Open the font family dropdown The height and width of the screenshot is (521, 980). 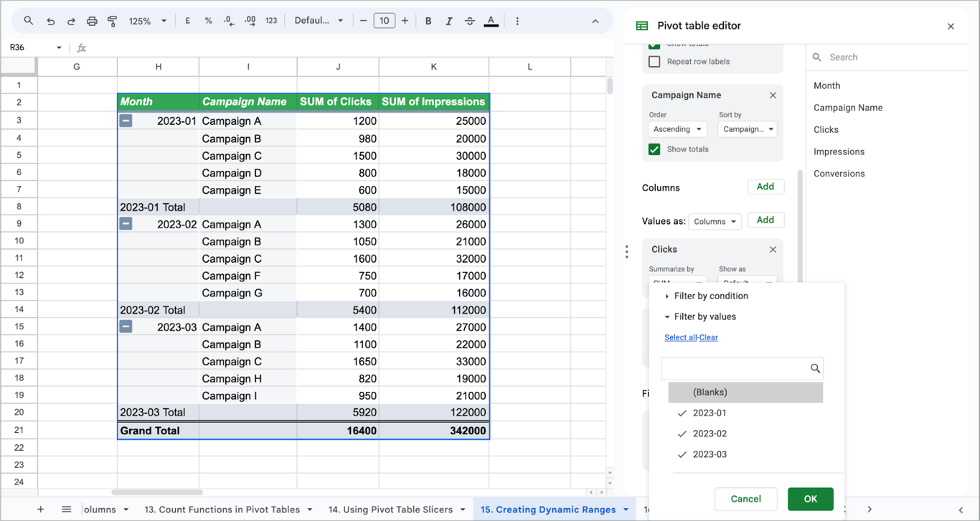click(319, 21)
